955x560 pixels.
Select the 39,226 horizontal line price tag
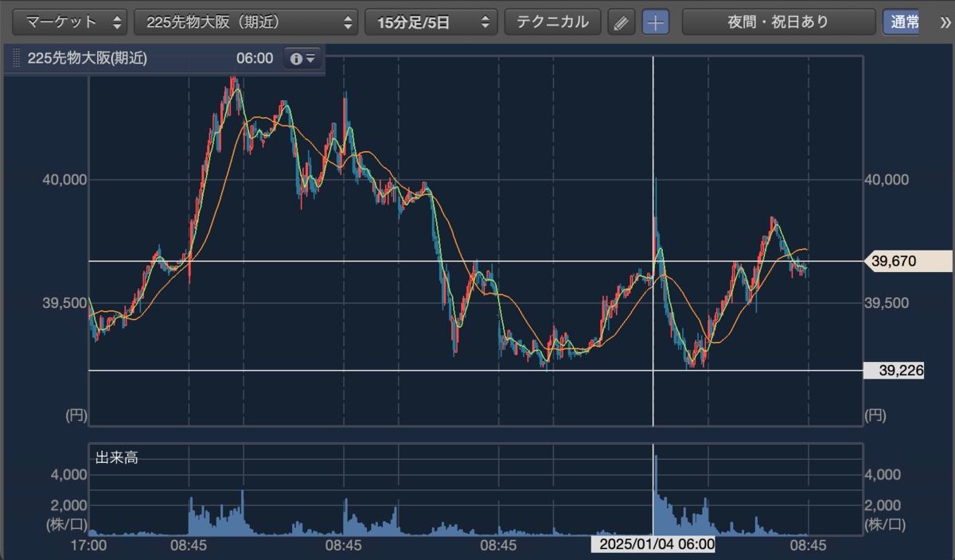pyautogui.click(x=894, y=370)
